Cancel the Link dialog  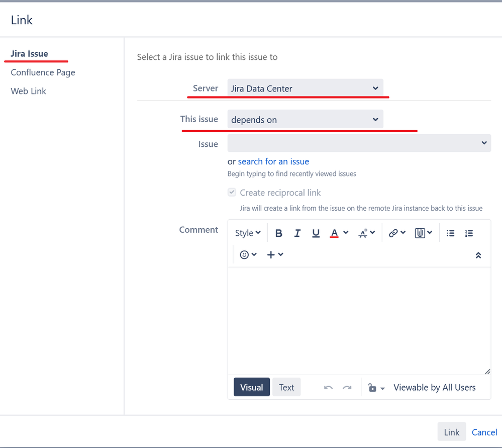(484, 432)
